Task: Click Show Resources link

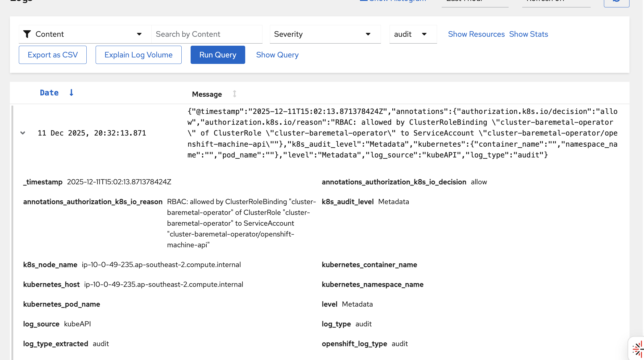Action: click(x=476, y=34)
